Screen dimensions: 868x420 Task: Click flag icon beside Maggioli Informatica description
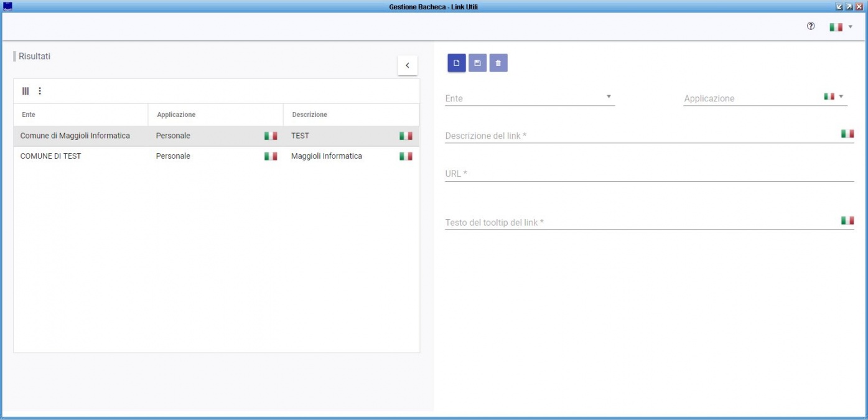click(406, 156)
